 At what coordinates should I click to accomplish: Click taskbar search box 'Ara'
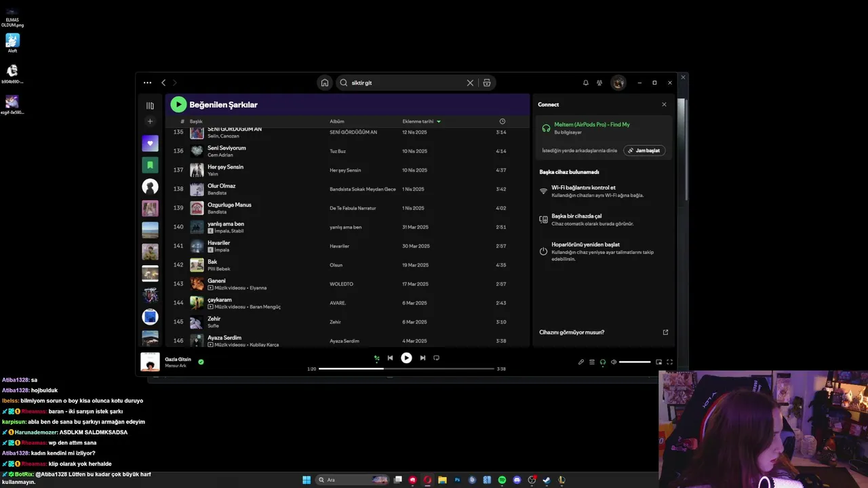point(353,480)
